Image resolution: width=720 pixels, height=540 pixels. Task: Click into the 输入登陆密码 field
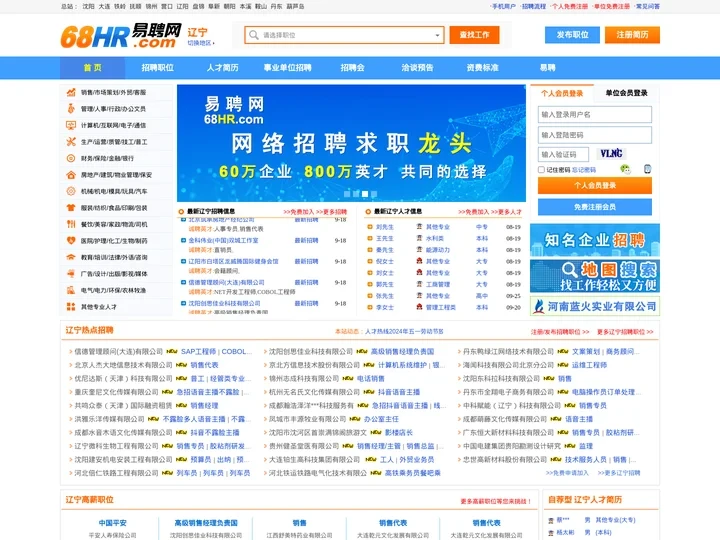point(595,135)
